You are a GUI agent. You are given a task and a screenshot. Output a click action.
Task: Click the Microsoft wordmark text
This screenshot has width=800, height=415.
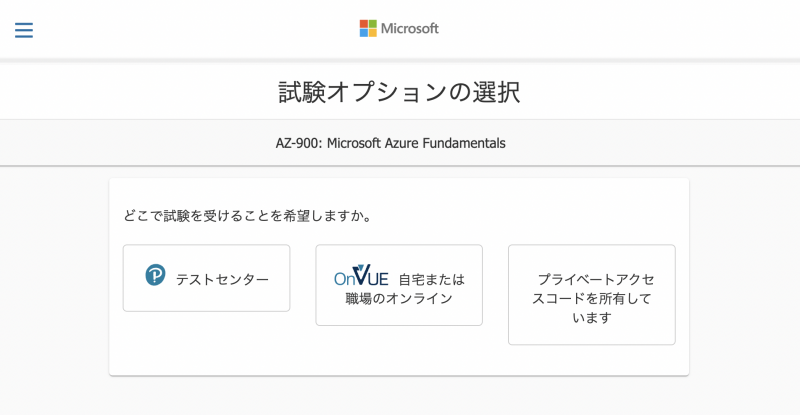coord(410,29)
